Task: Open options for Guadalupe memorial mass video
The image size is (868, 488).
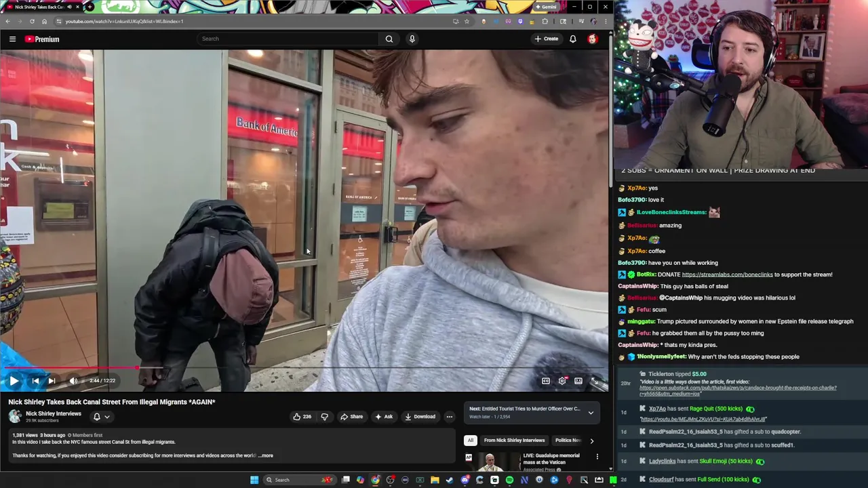Action: (597, 456)
